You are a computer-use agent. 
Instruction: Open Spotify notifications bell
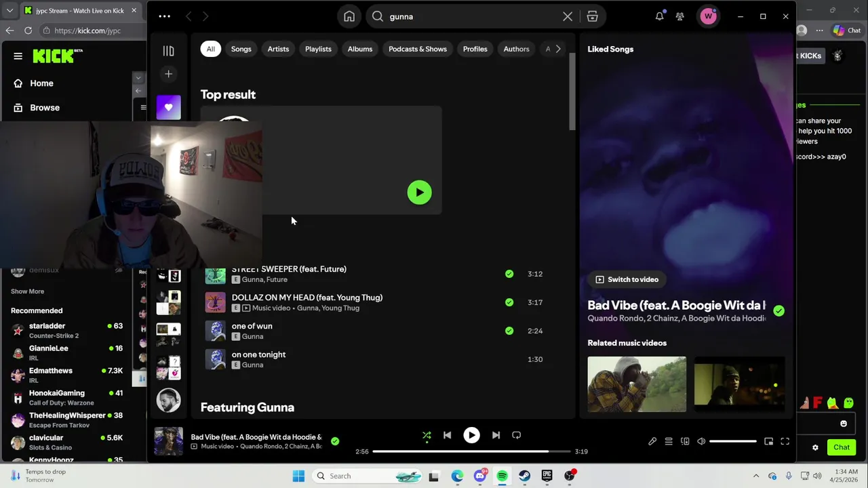point(659,16)
